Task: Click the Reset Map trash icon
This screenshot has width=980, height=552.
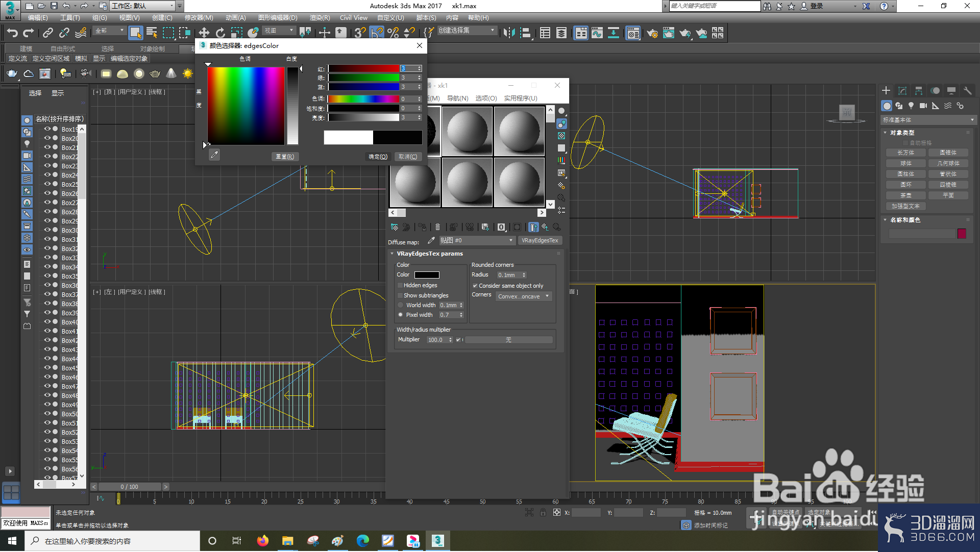Action: pyautogui.click(x=437, y=227)
